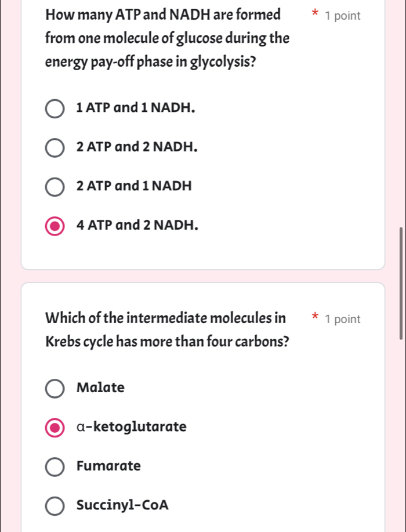
Task: Click the Malate option label text
Action: [x=100, y=388]
